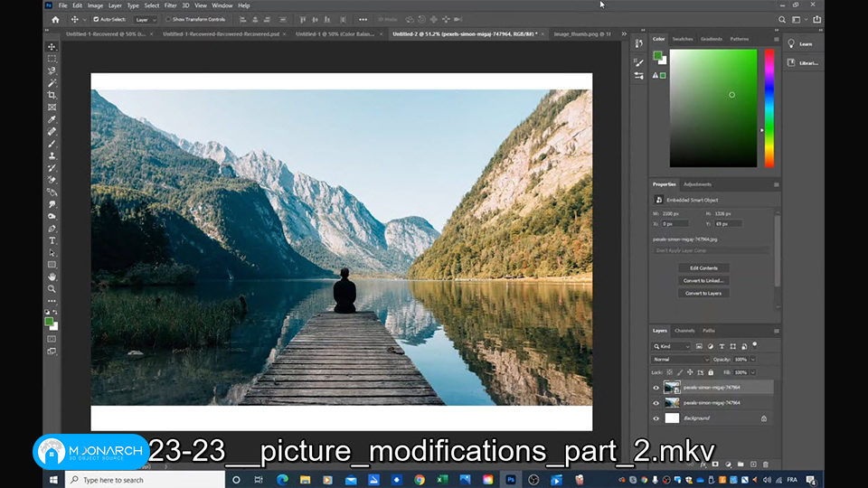Toggle lock position
Viewport: 868px width, 488px height.
(690, 373)
